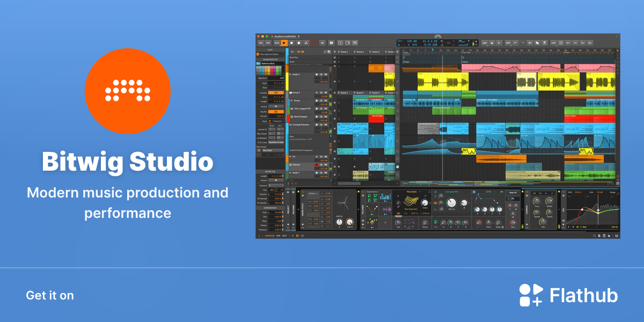Viewport: 644px width, 322px height.
Task: Switch to the MIX view tab
Action: 278,236
